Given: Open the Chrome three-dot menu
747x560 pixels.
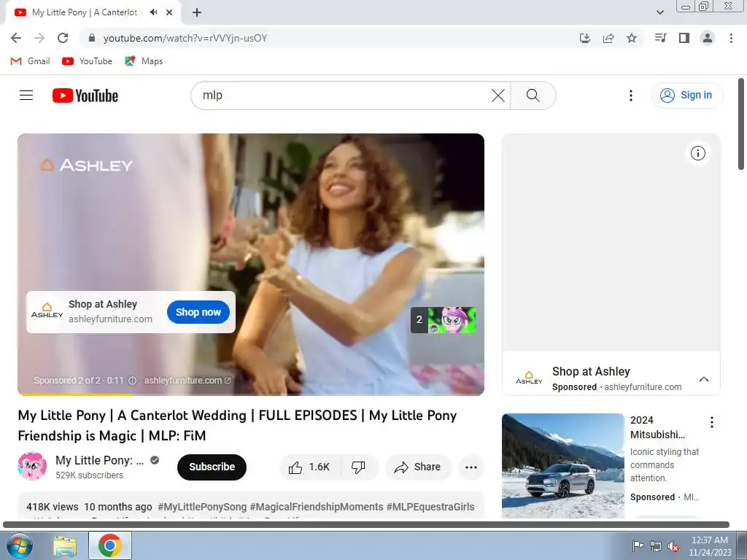Looking at the screenshot, I should tap(731, 38).
